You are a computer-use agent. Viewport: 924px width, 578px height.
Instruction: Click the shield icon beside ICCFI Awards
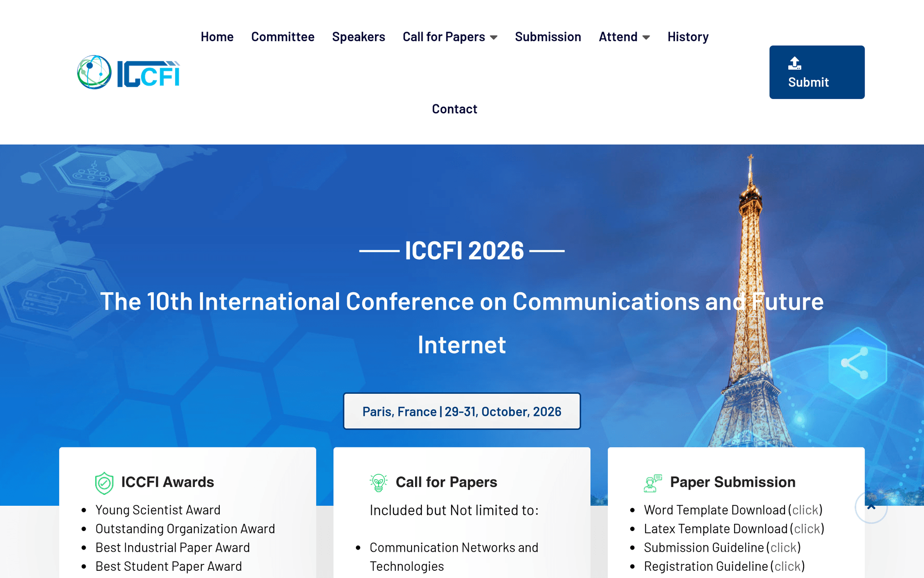(x=104, y=483)
